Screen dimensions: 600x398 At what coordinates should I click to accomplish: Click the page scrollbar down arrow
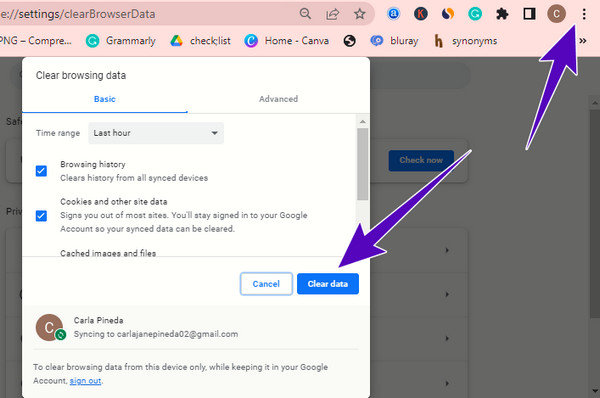pyautogui.click(x=595, y=391)
